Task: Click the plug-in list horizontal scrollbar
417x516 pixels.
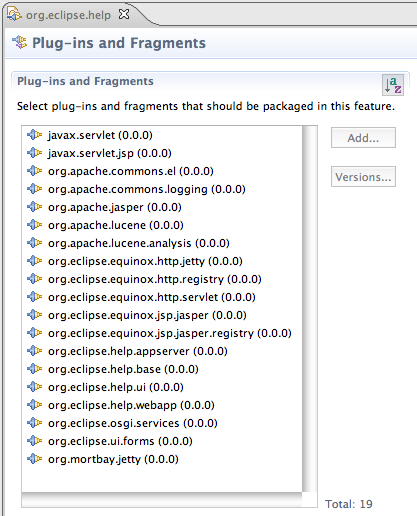Action: (162, 500)
